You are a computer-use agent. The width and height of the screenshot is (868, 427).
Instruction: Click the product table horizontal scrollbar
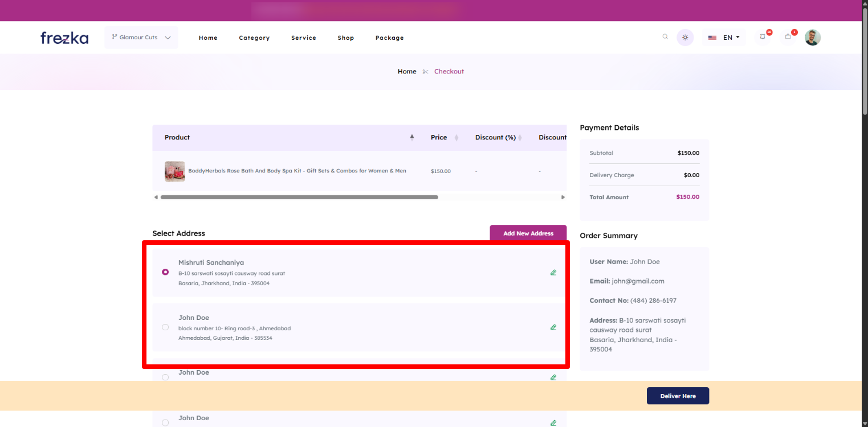pyautogui.click(x=299, y=198)
